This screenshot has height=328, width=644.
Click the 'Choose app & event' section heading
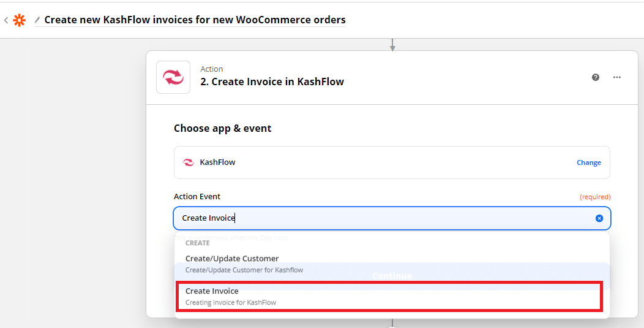point(222,128)
